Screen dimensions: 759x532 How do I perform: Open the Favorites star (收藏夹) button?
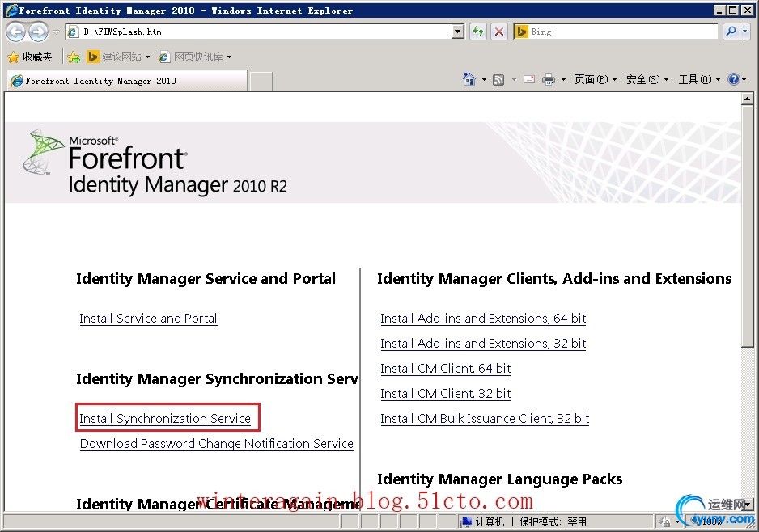click(30, 57)
